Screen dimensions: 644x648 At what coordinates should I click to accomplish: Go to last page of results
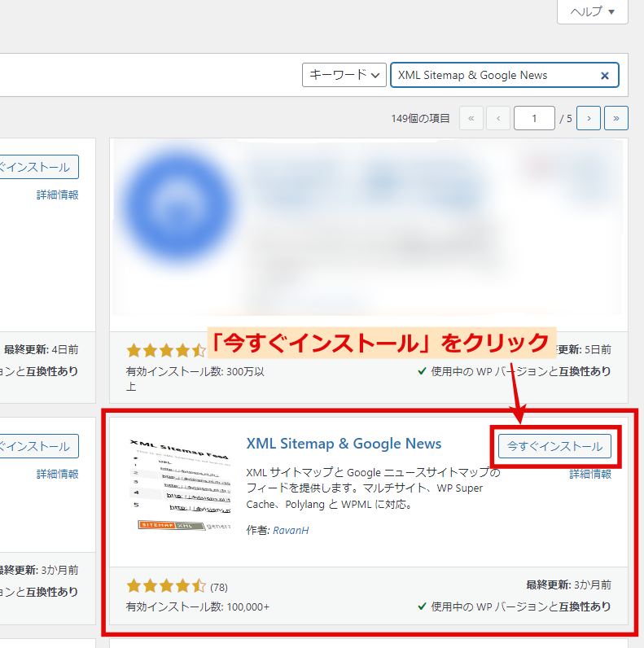pos(616,118)
